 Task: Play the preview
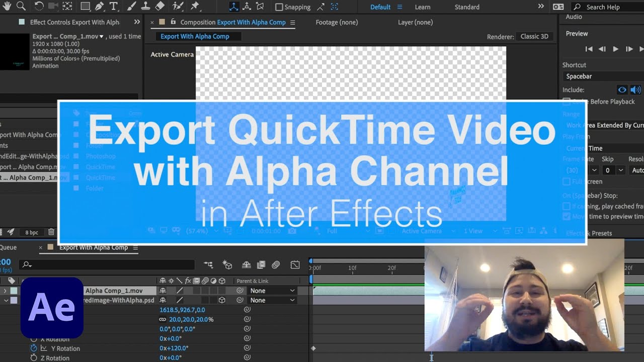(615, 49)
